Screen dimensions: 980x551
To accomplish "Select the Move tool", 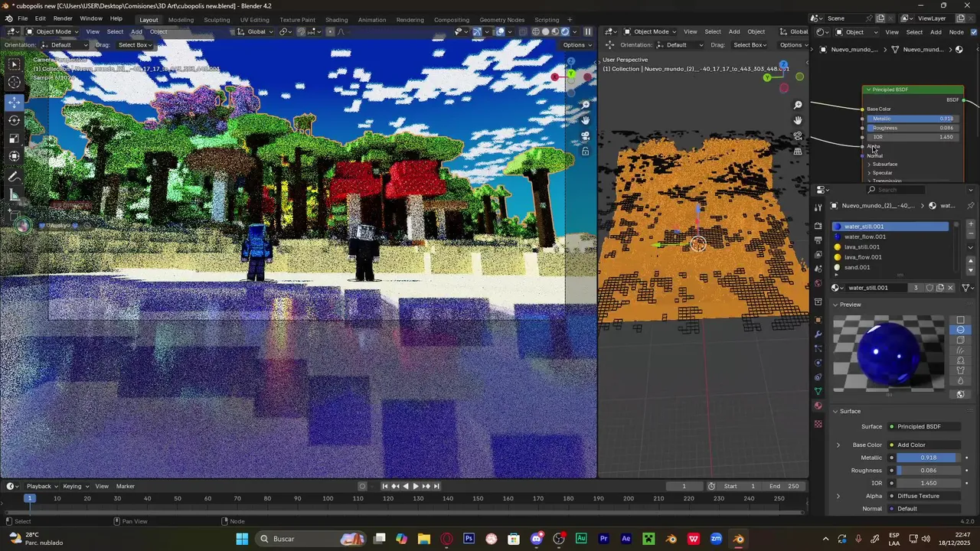I will click(x=15, y=103).
